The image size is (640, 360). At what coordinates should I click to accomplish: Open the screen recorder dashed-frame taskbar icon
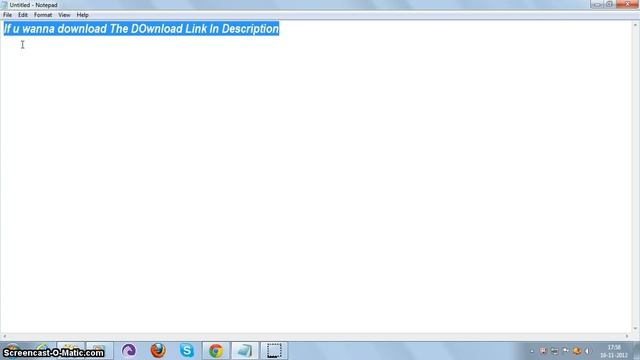pyautogui.click(x=274, y=350)
